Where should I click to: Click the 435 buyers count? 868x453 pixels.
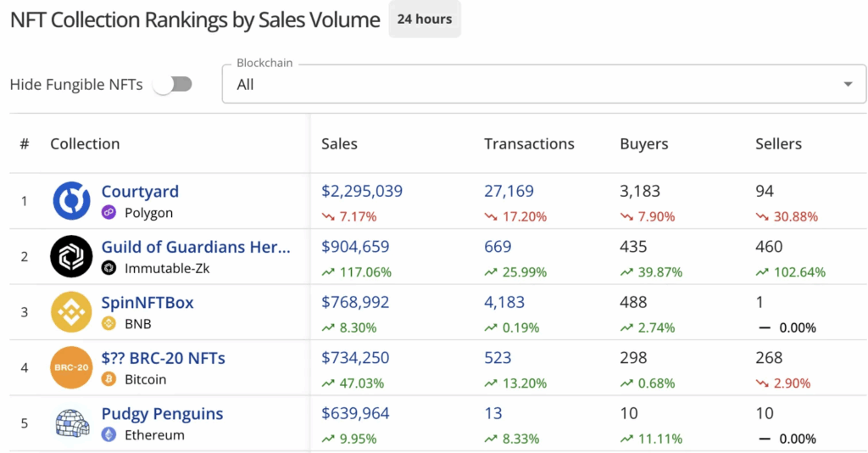click(x=633, y=247)
